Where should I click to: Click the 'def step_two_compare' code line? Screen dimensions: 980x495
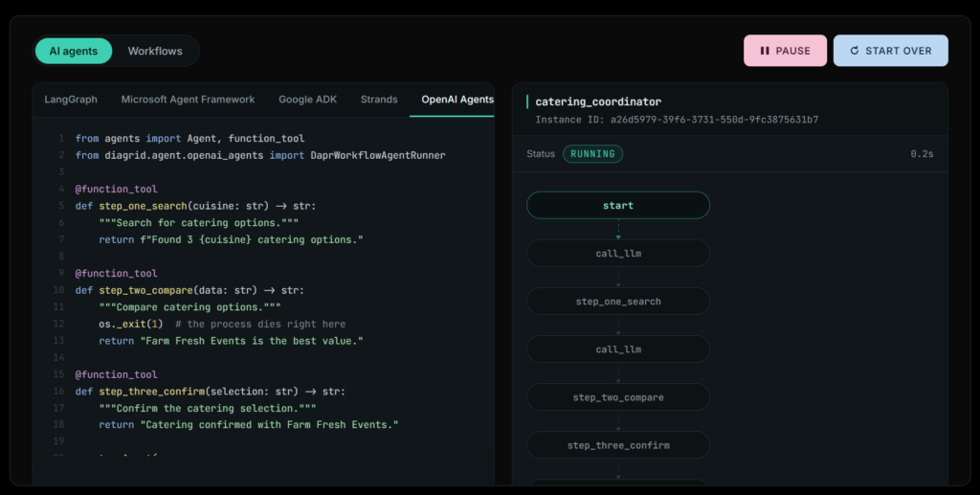point(189,290)
